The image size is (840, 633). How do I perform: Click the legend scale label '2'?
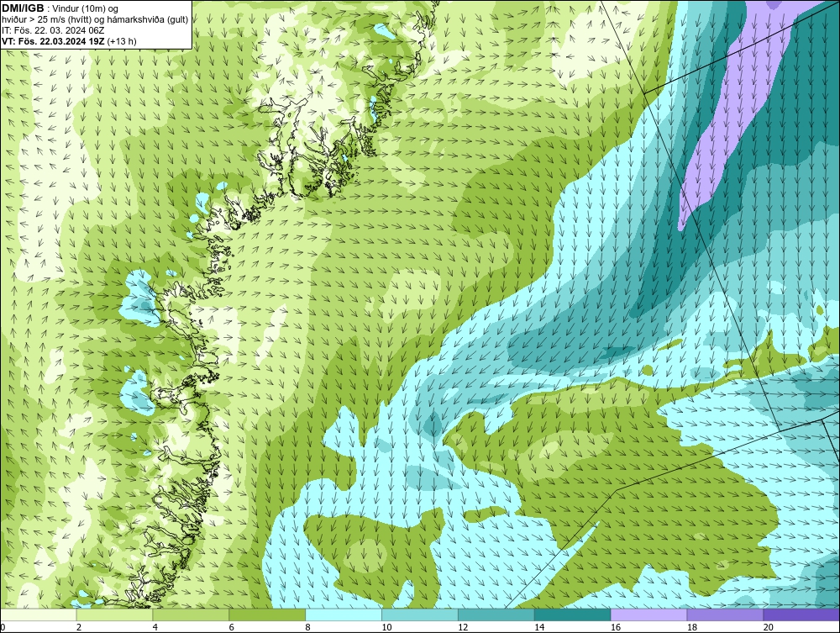click(79, 627)
